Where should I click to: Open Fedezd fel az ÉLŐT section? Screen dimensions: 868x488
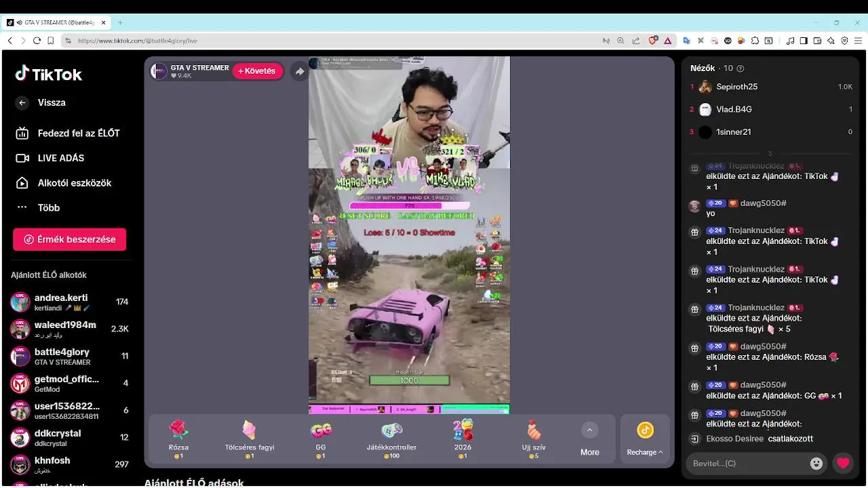coord(68,134)
